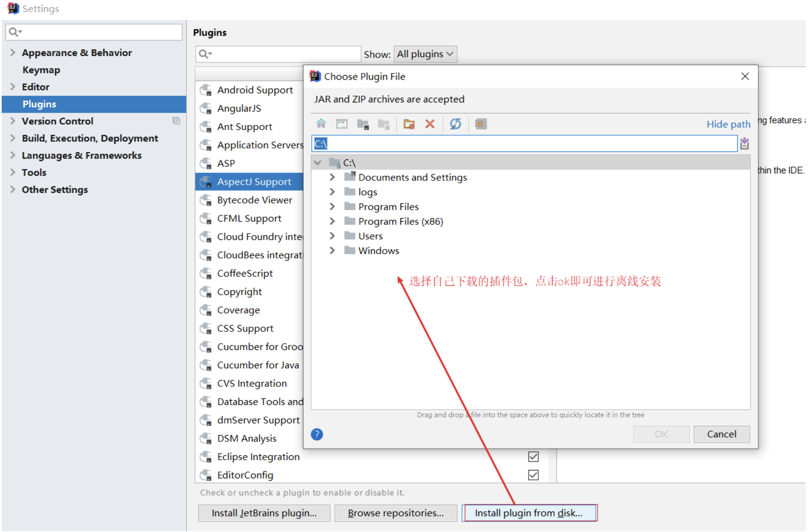Image resolution: width=809 pixels, height=532 pixels.
Task: Collapse the C:\ root tree node
Action: [318, 163]
